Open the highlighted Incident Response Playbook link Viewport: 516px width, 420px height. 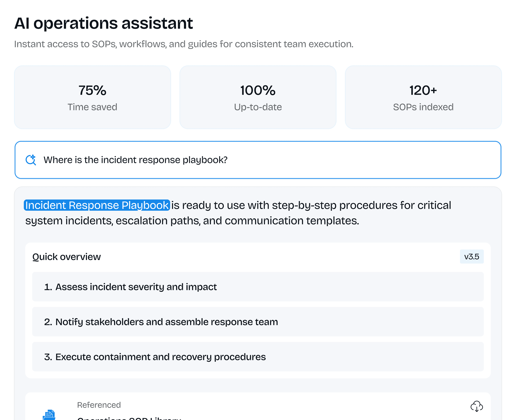click(97, 205)
